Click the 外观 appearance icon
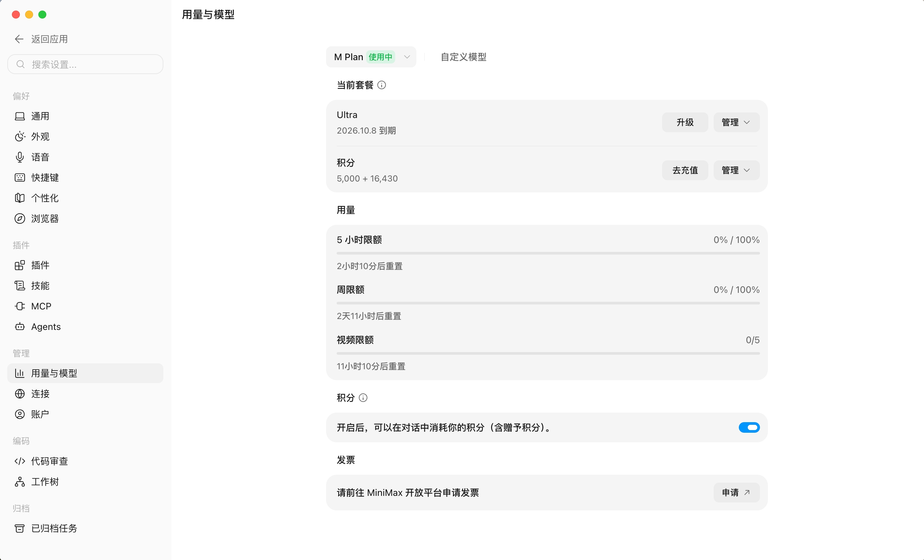924x560 pixels. click(20, 137)
